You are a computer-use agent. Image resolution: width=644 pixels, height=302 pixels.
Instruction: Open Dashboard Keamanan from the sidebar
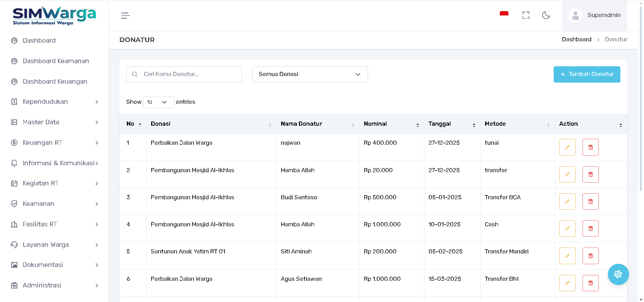tap(56, 61)
